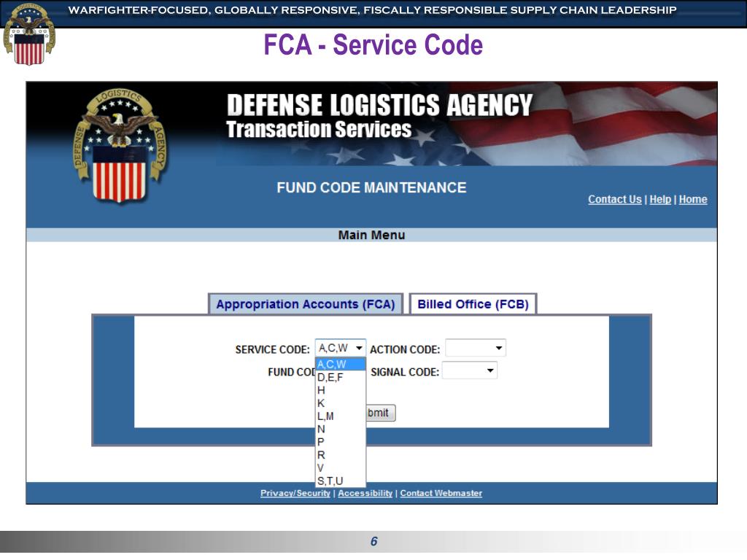Expand the Signal Code dropdown
The image size is (747, 560).
click(470, 370)
